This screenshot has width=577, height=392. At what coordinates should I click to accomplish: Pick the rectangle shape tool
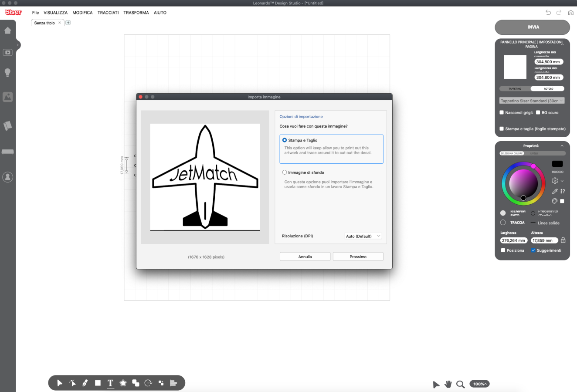98,383
